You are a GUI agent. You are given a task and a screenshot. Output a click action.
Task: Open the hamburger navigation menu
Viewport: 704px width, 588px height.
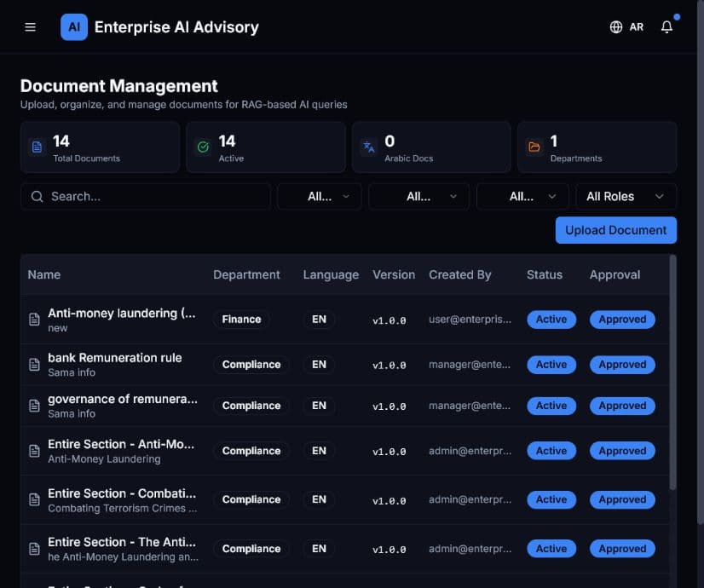coord(30,27)
